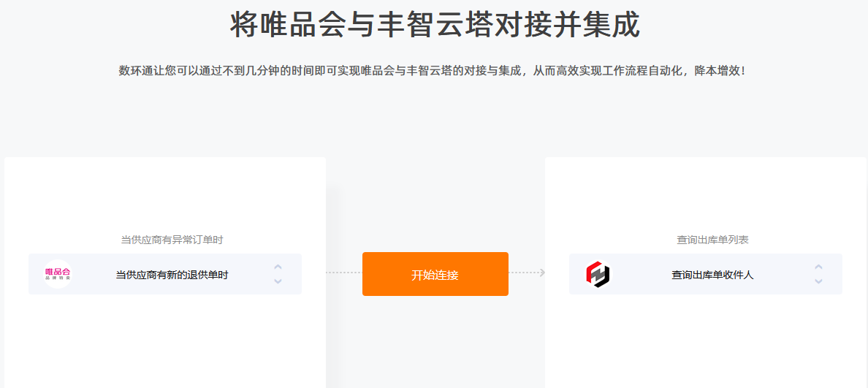Click the 数环通 description paragraph text
Image resolution: width=868 pixels, height=388 pixels.
(x=433, y=72)
